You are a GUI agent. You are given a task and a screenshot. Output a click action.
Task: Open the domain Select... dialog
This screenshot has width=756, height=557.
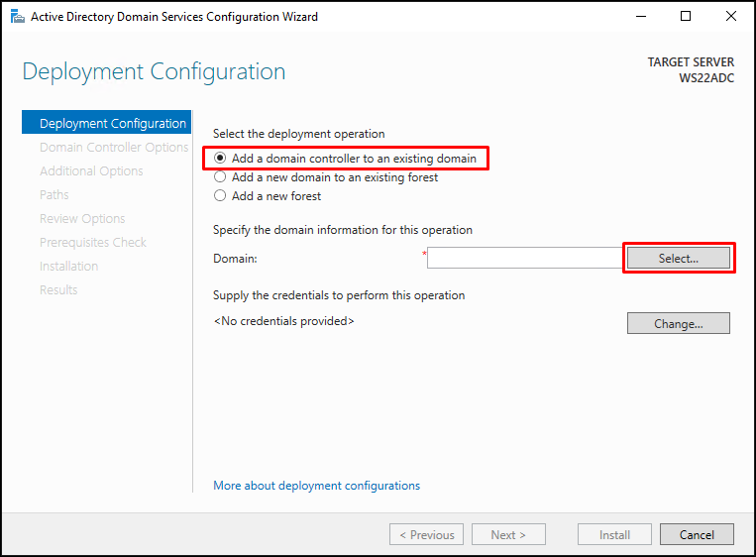tap(679, 258)
